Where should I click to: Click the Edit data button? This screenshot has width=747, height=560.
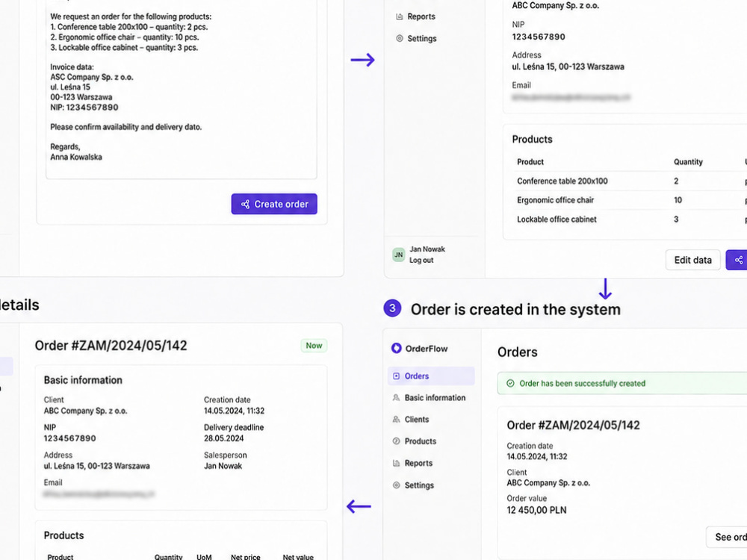692,260
